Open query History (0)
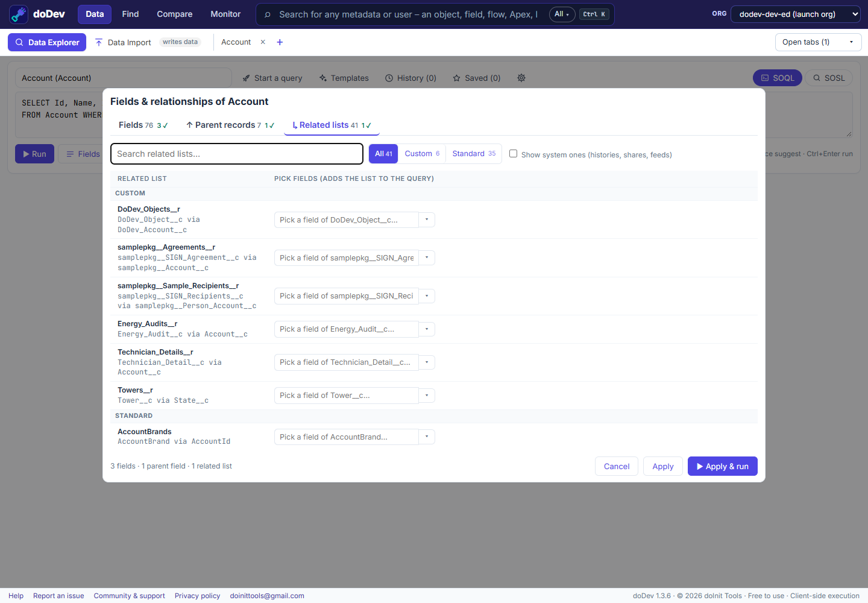868x603 pixels. tap(410, 78)
